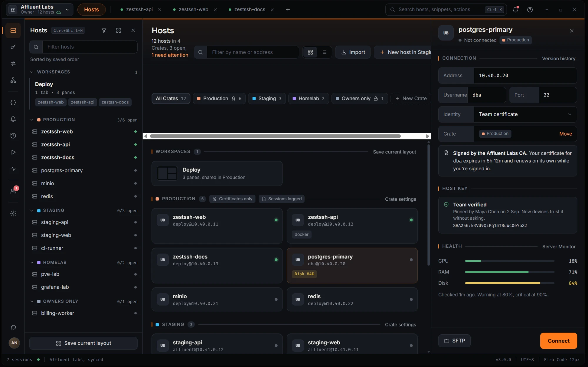Select the Staging crate filter chip

(x=267, y=99)
